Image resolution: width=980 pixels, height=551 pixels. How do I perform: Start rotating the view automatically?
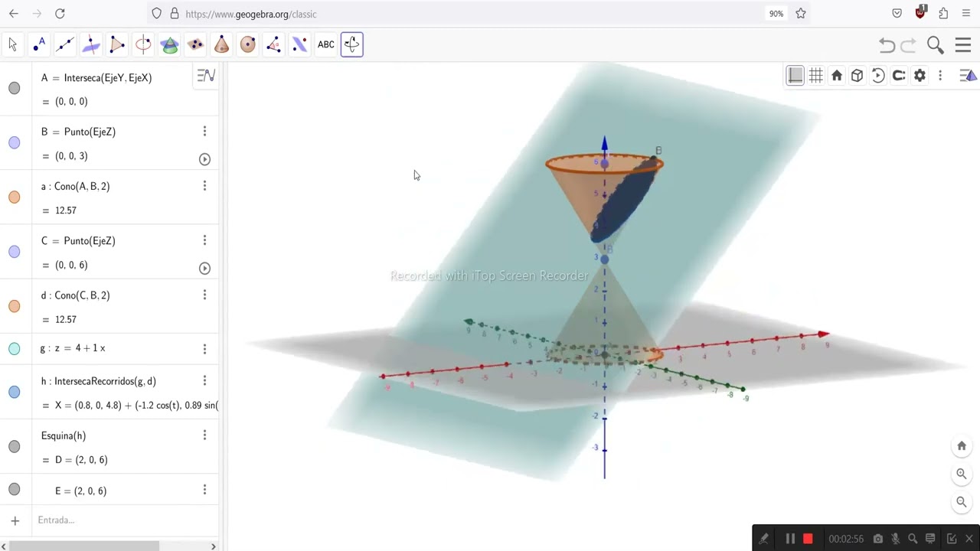[878, 75]
